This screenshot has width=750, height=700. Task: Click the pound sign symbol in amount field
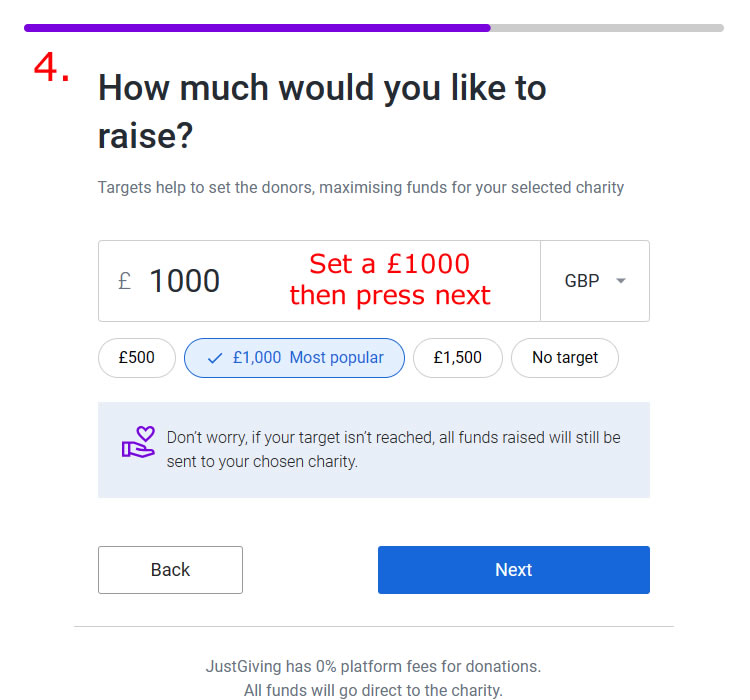click(x=124, y=281)
